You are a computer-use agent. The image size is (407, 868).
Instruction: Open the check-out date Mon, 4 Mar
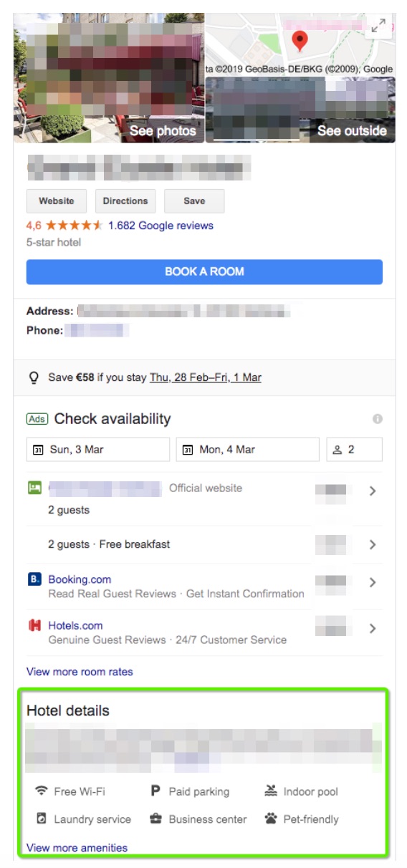[247, 450]
